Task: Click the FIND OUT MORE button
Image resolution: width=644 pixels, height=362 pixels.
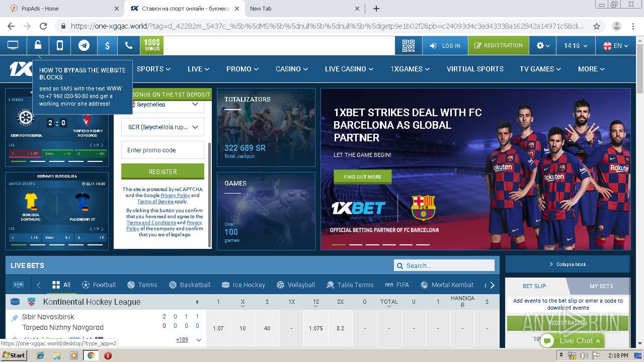Action: (x=362, y=177)
